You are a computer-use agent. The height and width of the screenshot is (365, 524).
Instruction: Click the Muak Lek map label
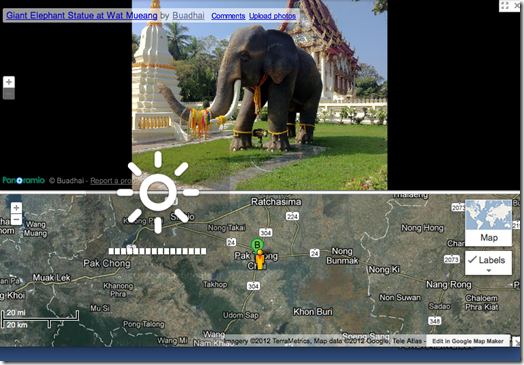coord(51,277)
